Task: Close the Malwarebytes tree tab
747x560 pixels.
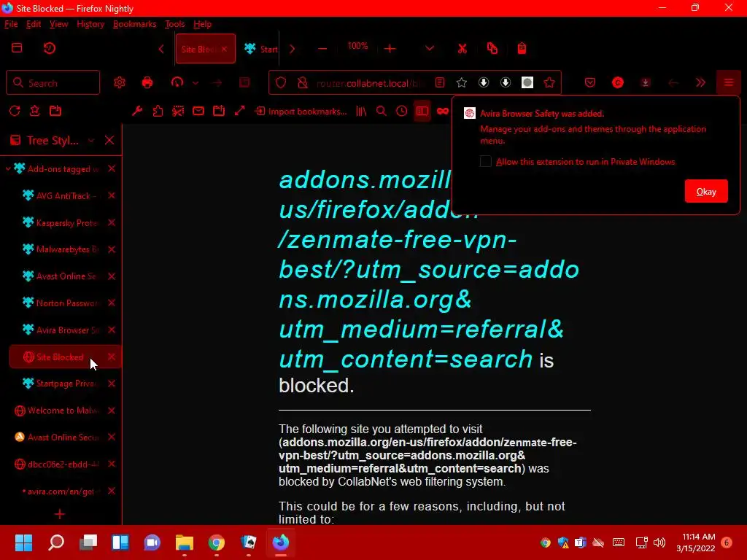Action: coord(112,249)
